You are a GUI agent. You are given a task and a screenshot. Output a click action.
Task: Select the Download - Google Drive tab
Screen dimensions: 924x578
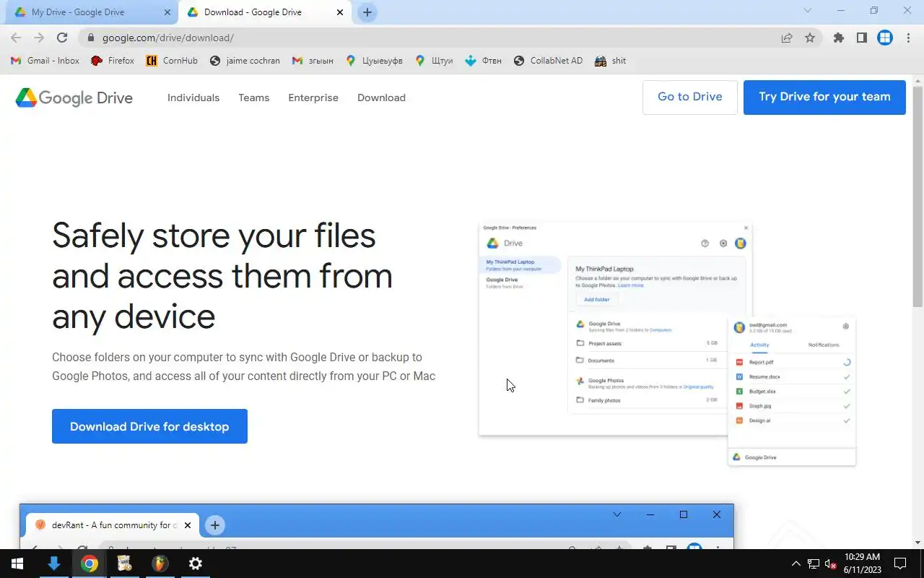pyautogui.click(x=266, y=12)
